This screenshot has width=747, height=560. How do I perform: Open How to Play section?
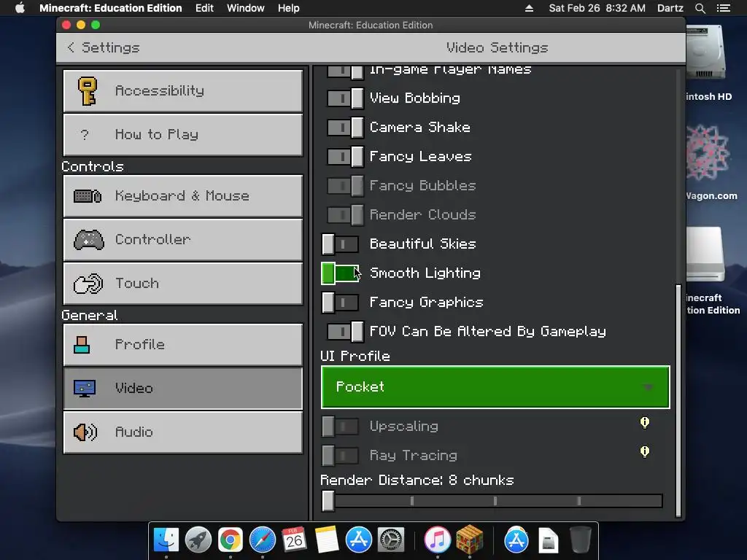pyautogui.click(x=183, y=135)
